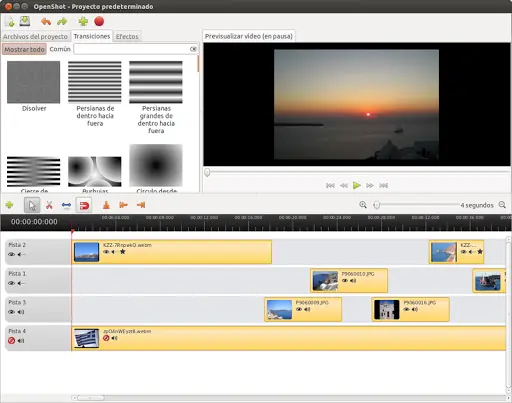Select the razor cut tool

tap(49, 205)
